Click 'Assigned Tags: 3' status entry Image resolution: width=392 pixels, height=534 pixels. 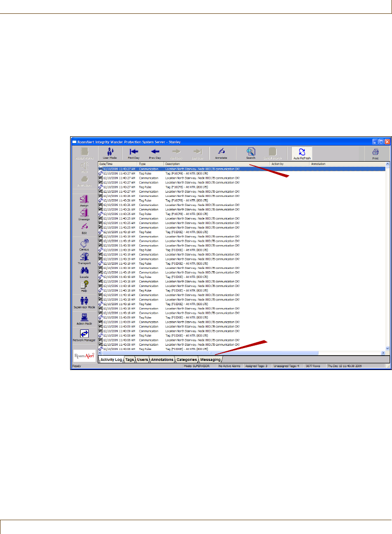coord(257,366)
